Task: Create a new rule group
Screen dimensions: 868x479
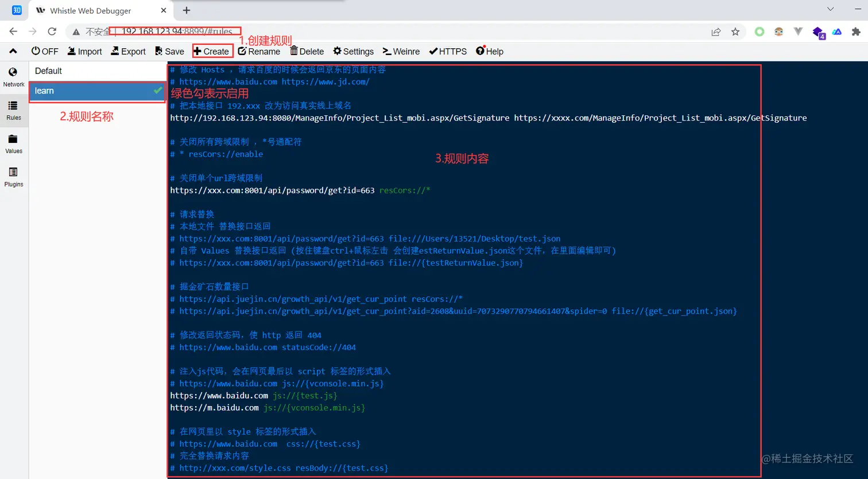Action: pyautogui.click(x=212, y=51)
